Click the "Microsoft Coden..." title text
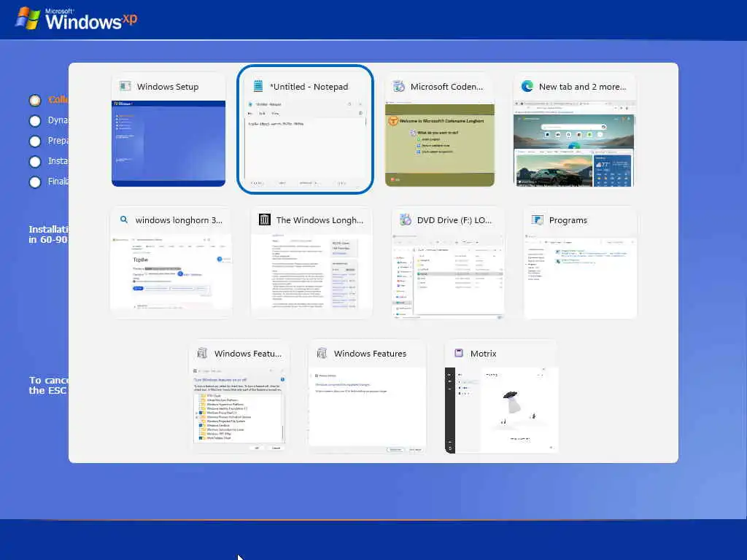This screenshot has width=747, height=560. coord(447,87)
